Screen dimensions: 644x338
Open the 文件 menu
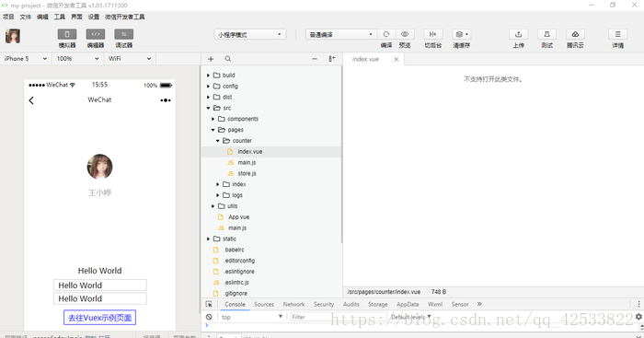(x=26, y=17)
